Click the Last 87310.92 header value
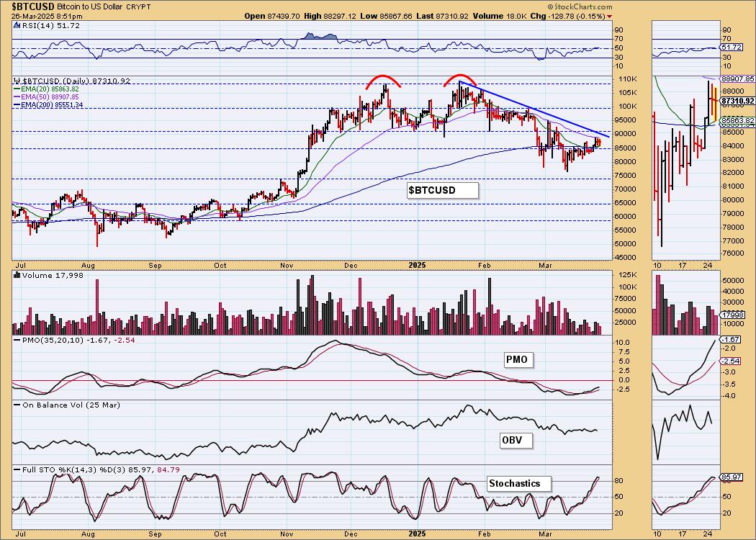The height and width of the screenshot is (540, 756). tap(442, 16)
